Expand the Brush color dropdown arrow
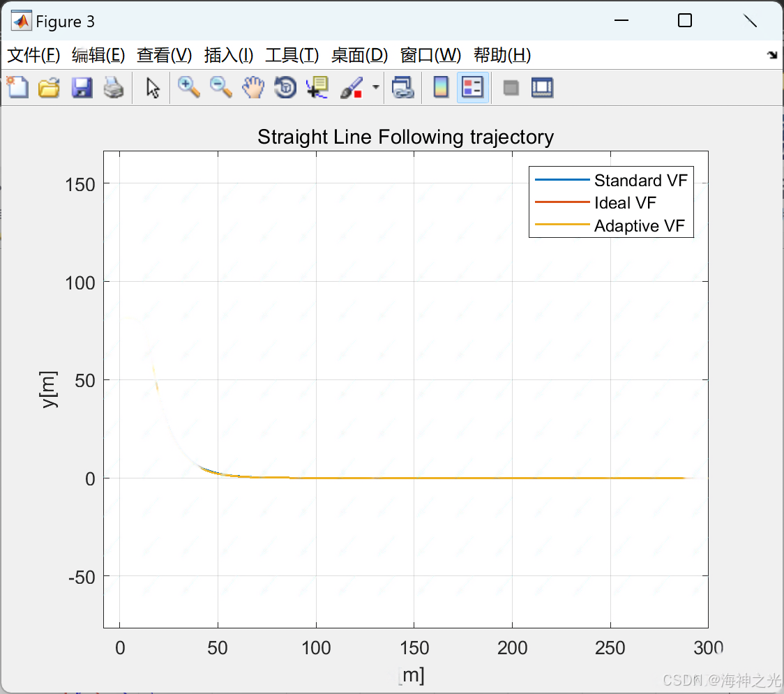 tap(375, 87)
